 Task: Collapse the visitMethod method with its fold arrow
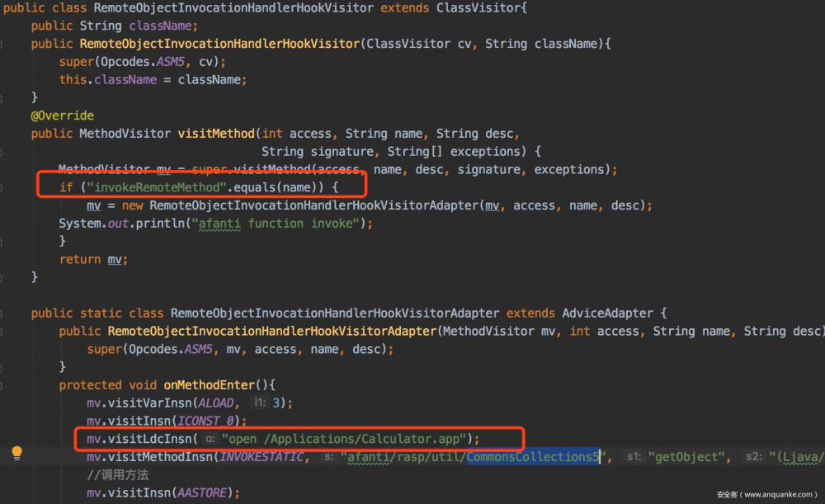point(4,134)
